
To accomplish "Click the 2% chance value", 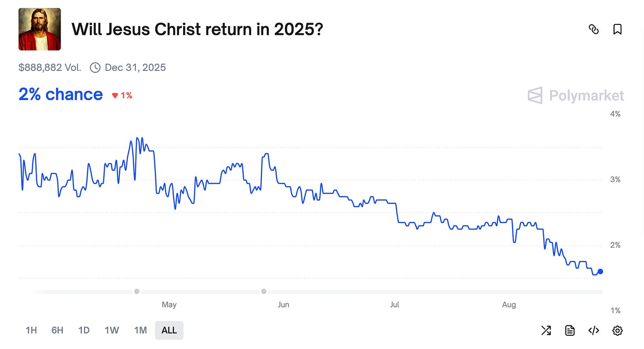I will click(61, 94).
